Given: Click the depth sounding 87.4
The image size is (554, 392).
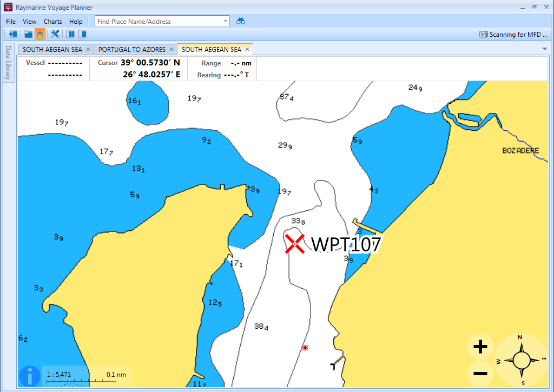Looking at the screenshot, I should pyautogui.click(x=287, y=97).
